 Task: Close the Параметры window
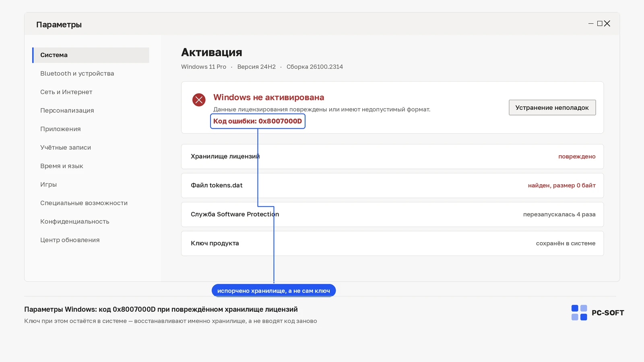pos(607,24)
